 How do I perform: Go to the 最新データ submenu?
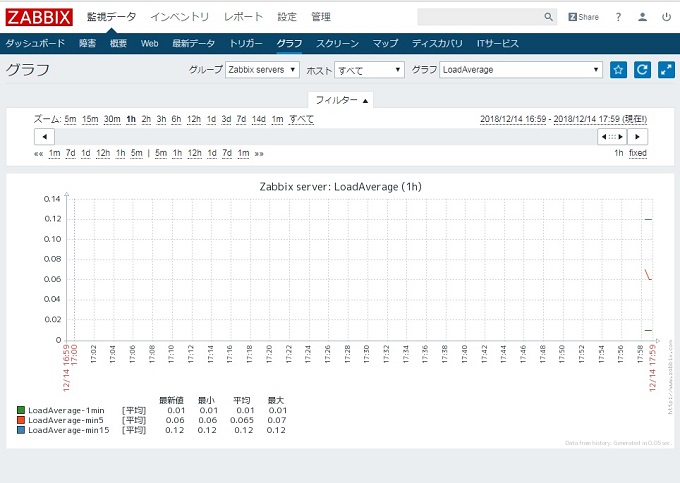click(x=193, y=43)
